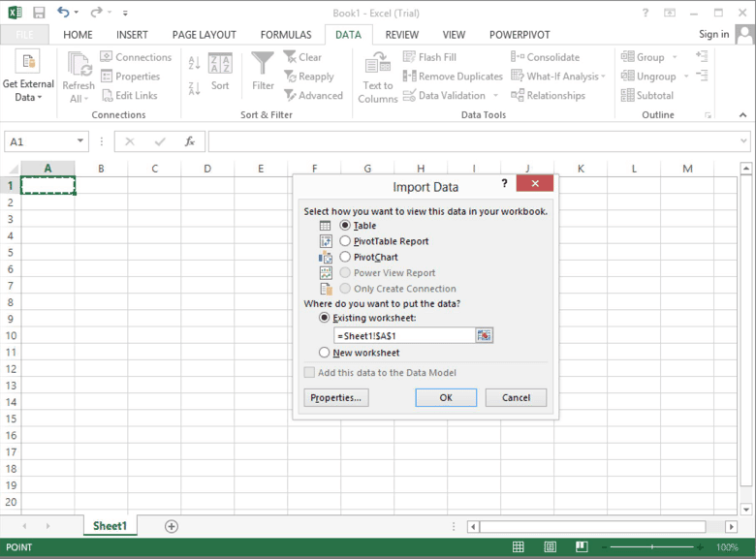The width and height of the screenshot is (756, 559).
Task: Switch to the FORMULAS tab
Action: (x=286, y=35)
